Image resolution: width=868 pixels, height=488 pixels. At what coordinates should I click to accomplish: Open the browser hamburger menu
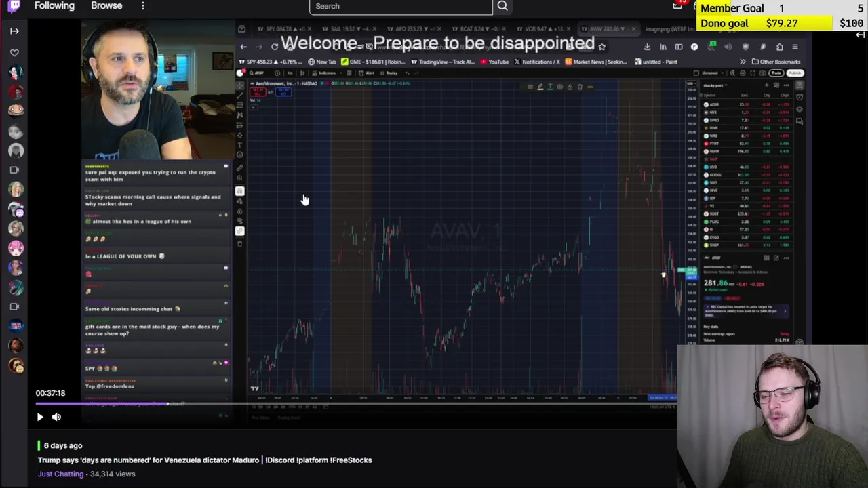(x=795, y=47)
